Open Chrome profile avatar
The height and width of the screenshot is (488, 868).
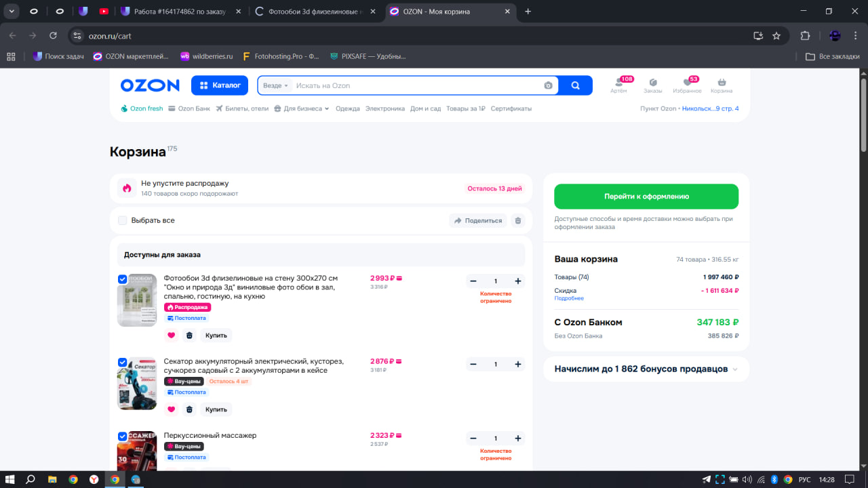[x=835, y=36]
